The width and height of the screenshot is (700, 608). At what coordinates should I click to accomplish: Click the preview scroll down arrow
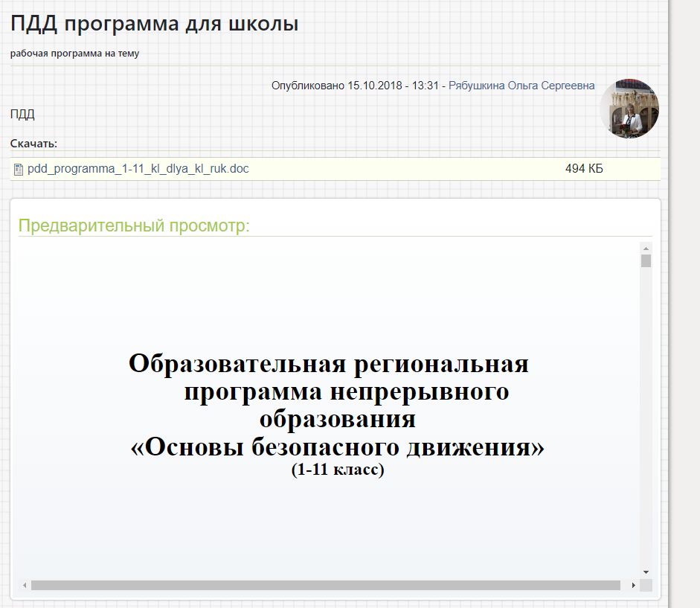click(x=646, y=572)
